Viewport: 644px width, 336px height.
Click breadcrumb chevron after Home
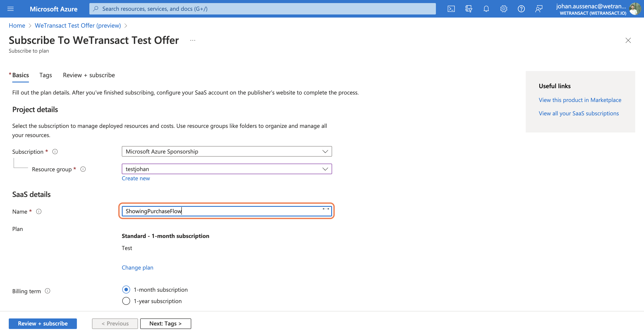[30, 25]
